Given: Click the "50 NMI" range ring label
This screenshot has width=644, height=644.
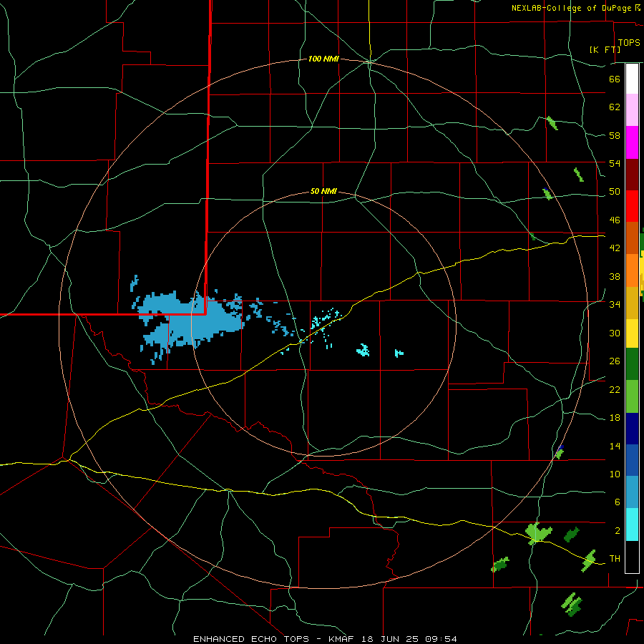Looking at the screenshot, I should coord(323,191).
